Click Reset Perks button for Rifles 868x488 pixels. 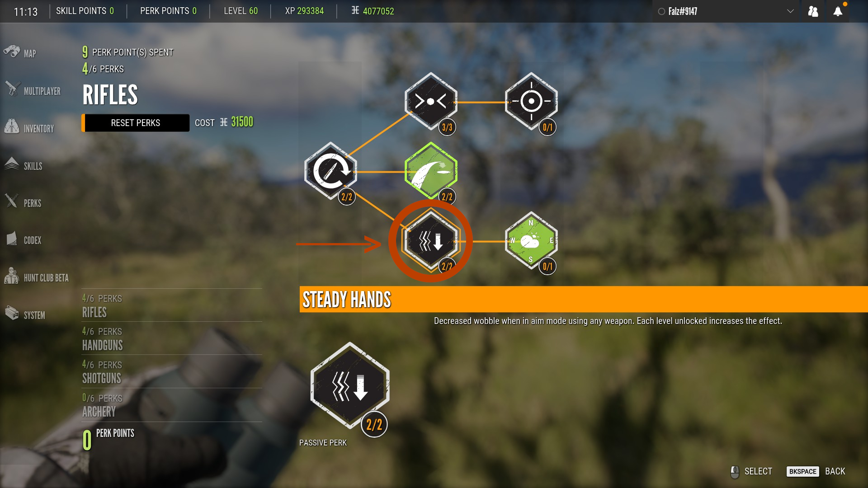point(135,122)
